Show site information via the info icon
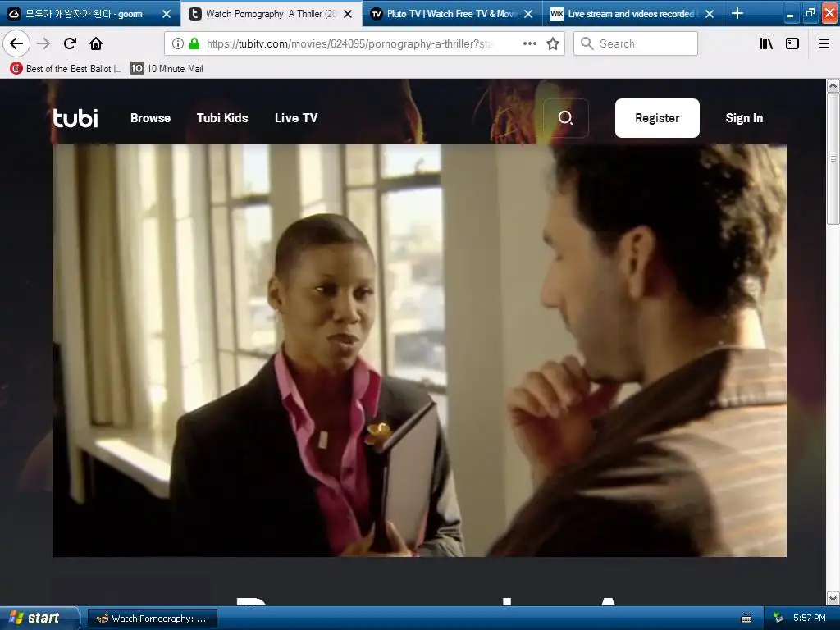This screenshot has height=630, width=840. tap(177, 43)
